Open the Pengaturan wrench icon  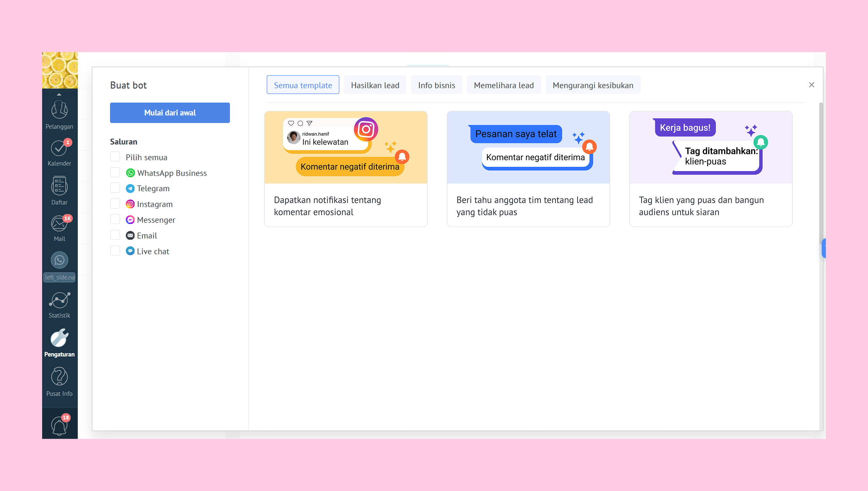coord(59,338)
